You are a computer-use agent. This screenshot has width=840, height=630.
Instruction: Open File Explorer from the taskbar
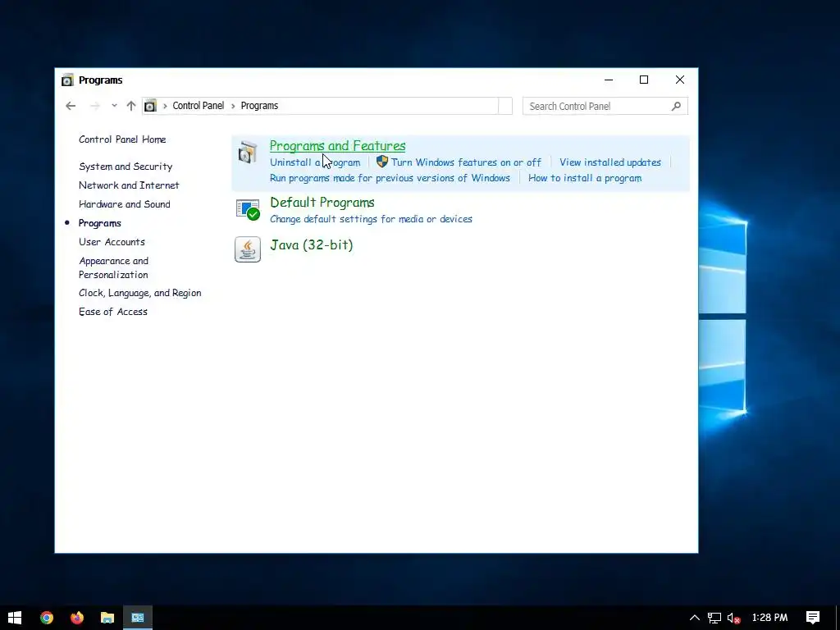coord(107,618)
